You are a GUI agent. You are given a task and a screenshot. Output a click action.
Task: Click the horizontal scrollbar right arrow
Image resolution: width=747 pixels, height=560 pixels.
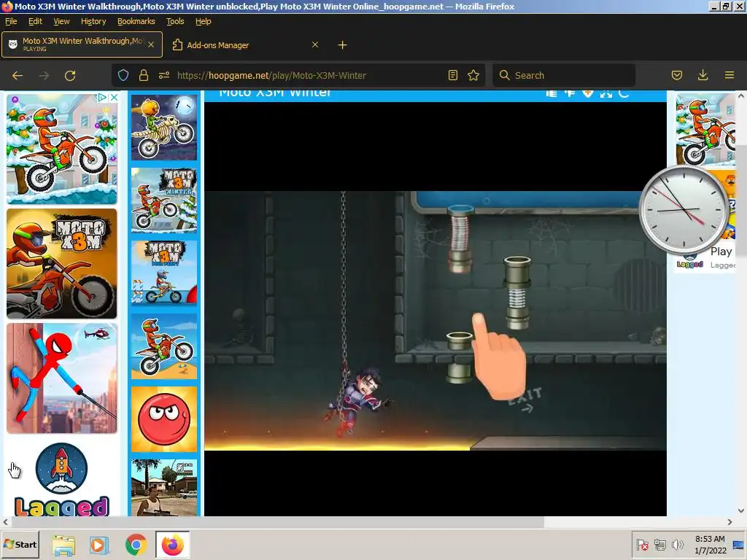coord(729,522)
